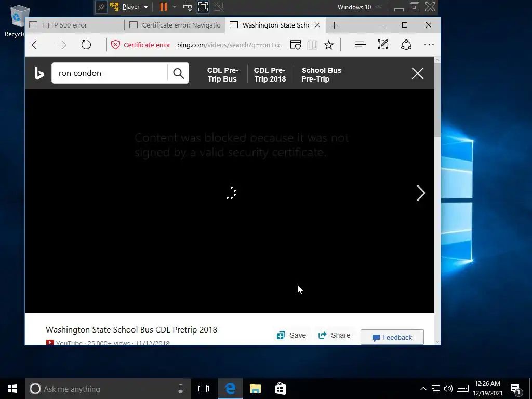Image resolution: width=532 pixels, height=399 pixels.
Task: Click the Edge taskbar icon
Action: [230, 389]
